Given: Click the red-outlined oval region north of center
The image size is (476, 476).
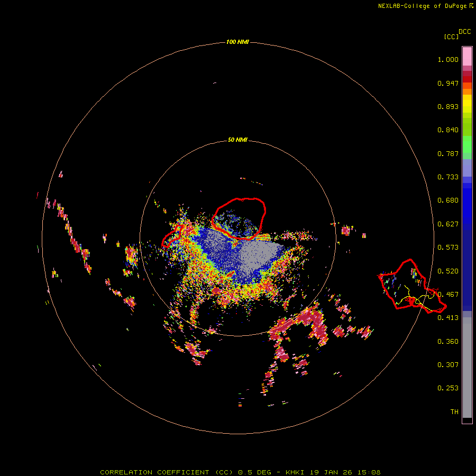Looking at the screenshot, I should coord(239,218).
